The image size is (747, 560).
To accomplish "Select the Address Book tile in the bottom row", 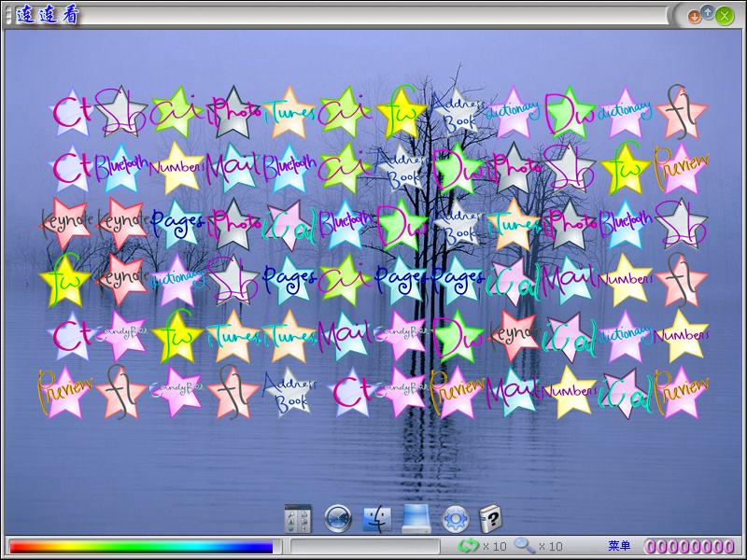I will pyautogui.click(x=289, y=392).
